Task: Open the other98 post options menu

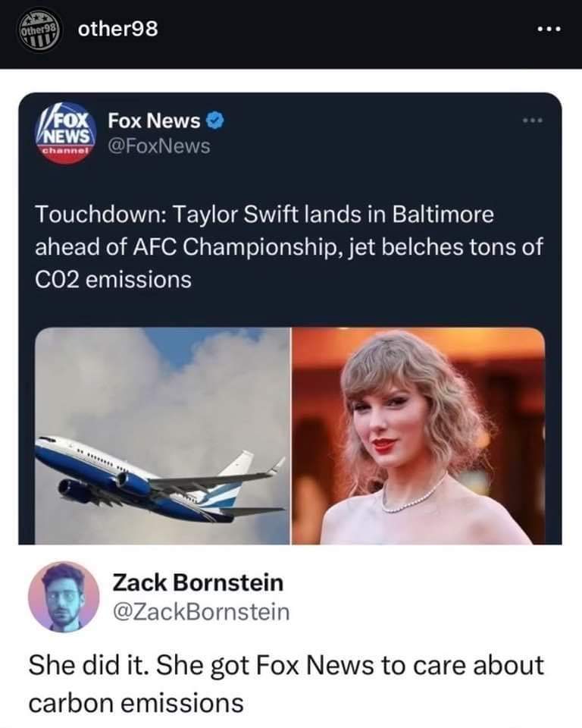Action: (549, 30)
